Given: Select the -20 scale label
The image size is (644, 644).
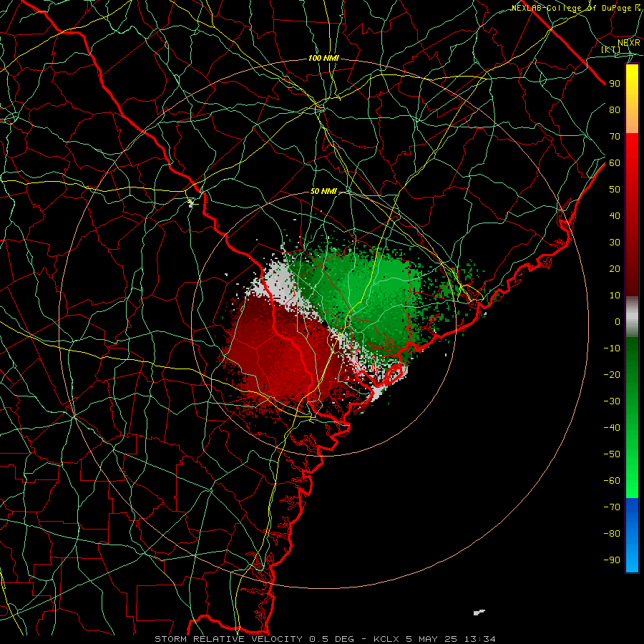Looking at the screenshot, I should point(612,374).
